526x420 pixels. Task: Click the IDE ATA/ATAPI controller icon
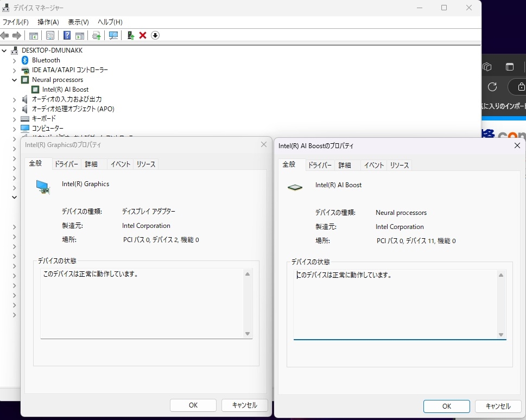(x=25, y=70)
